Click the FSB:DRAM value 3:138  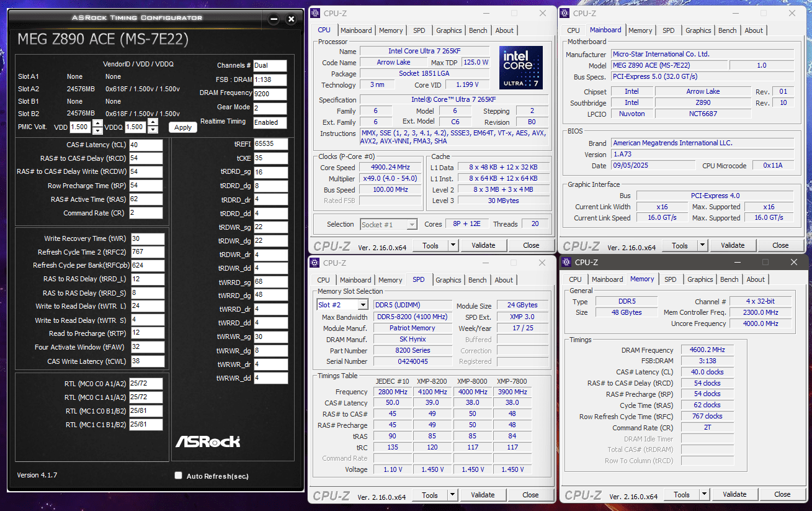[707, 361]
